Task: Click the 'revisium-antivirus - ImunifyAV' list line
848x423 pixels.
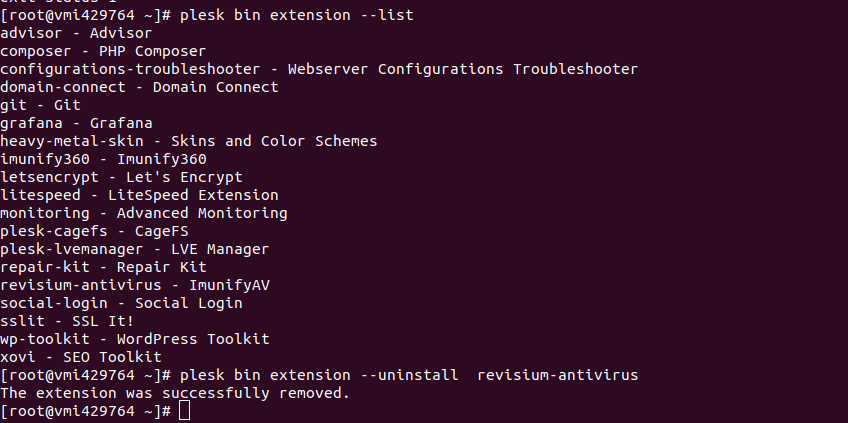Action: click(x=134, y=285)
